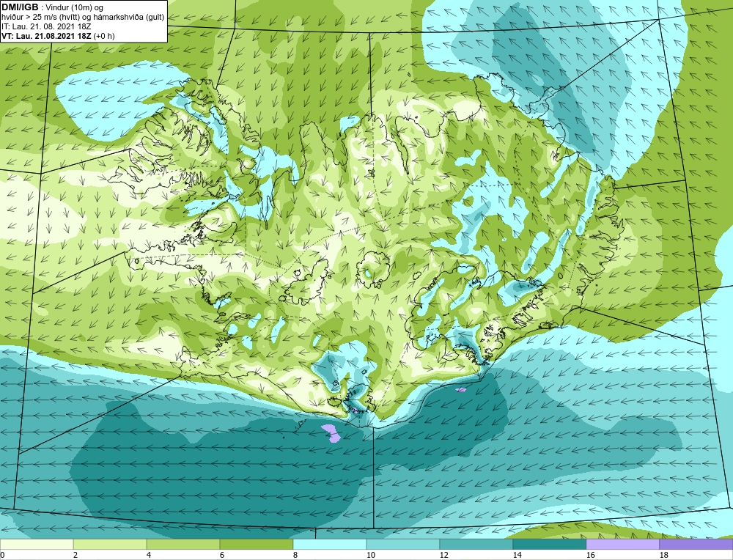The image size is (733, 560).
Task: Click the 12–14 m/s teal legend swatch
Action: (476, 544)
